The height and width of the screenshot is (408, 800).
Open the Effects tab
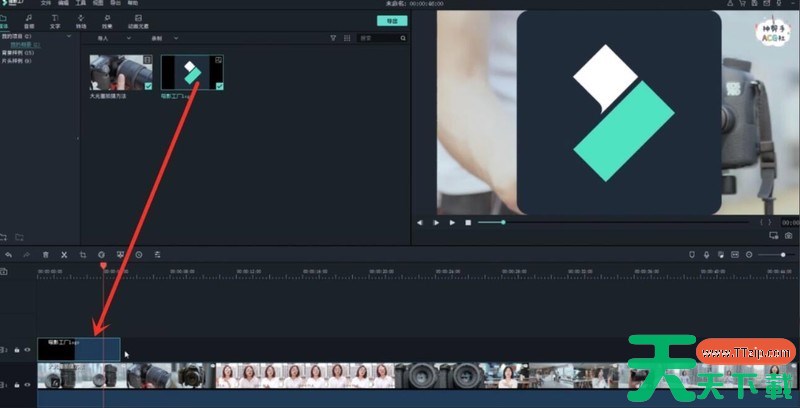click(107, 21)
